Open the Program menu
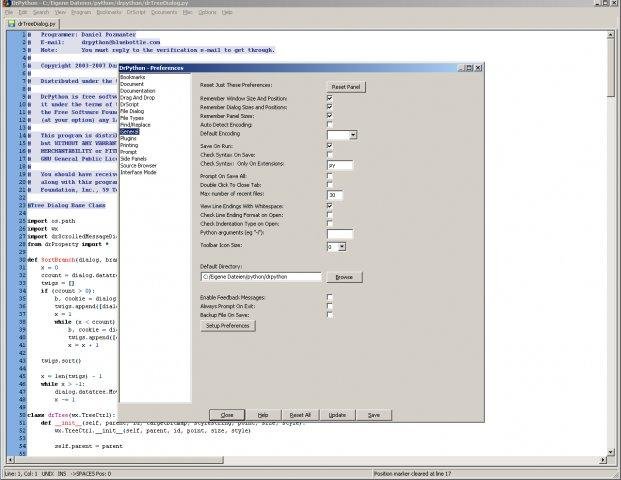The width and height of the screenshot is (621, 480). coord(81,12)
